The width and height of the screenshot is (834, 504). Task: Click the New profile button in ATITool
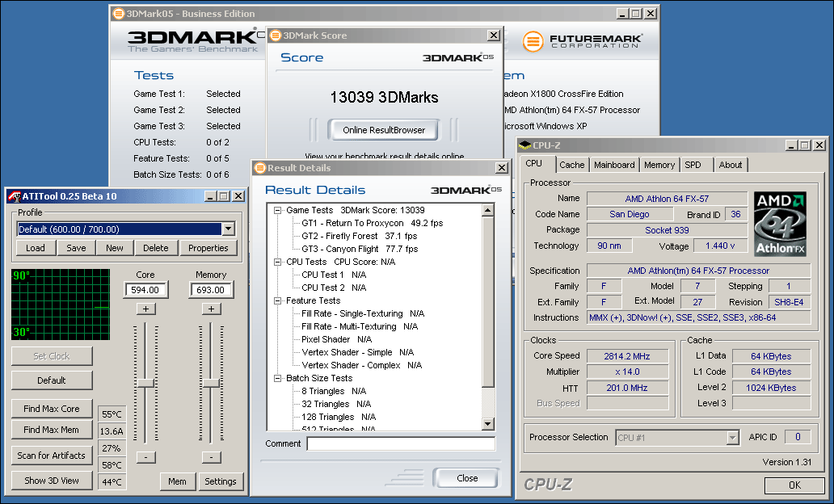tap(115, 248)
